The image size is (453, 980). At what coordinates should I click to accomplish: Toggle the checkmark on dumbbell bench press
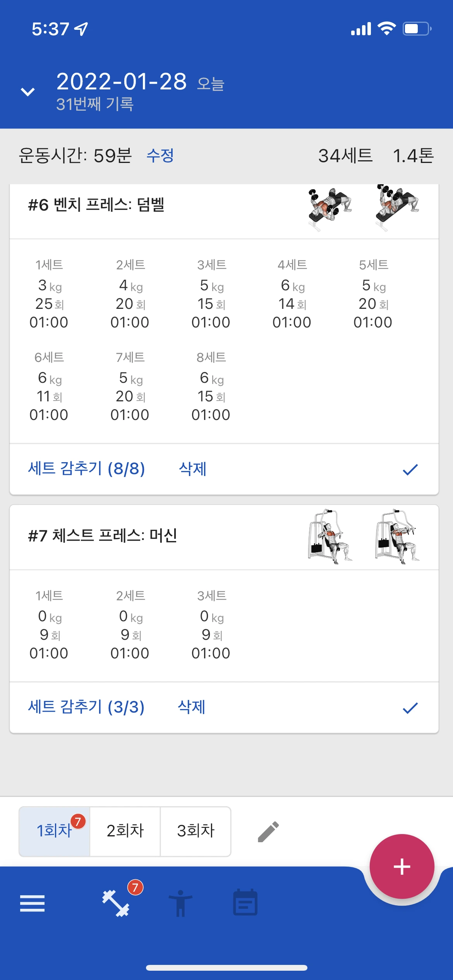coord(410,469)
